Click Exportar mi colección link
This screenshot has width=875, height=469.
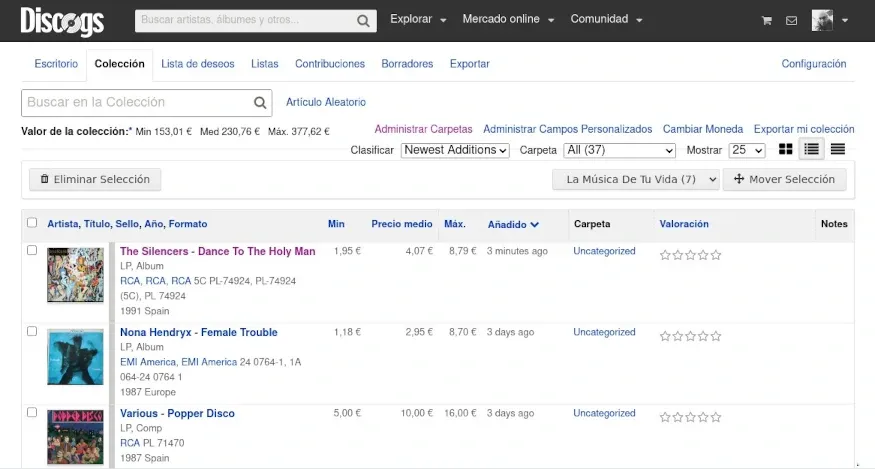pyautogui.click(x=804, y=129)
